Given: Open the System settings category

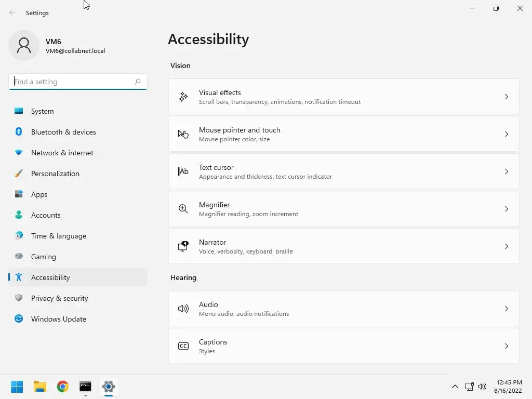Looking at the screenshot, I should 42,111.
